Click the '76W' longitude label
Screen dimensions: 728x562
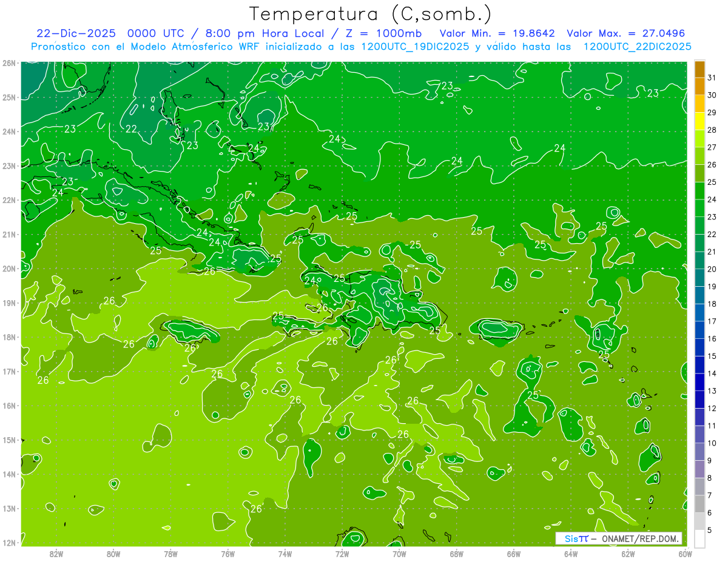(227, 554)
